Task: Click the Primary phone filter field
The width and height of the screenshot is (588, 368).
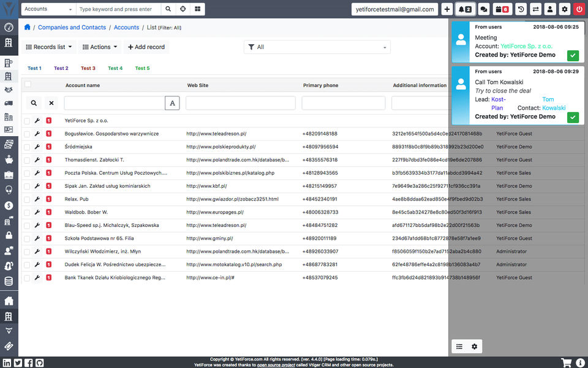Action: tap(344, 103)
